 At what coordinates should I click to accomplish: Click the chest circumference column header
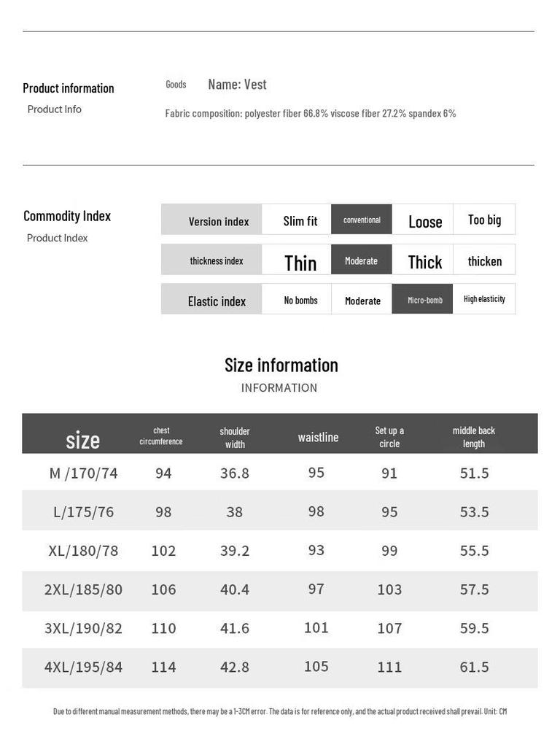[x=161, y=436]
